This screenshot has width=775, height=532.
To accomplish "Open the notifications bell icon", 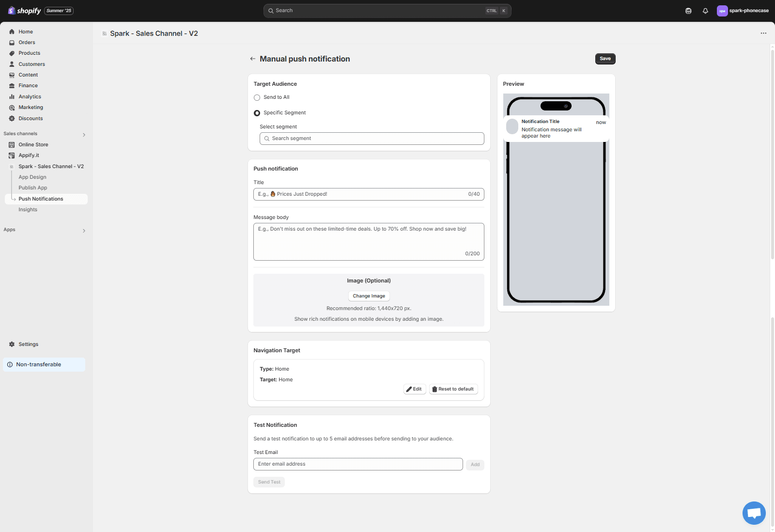I will click(705, 11).
